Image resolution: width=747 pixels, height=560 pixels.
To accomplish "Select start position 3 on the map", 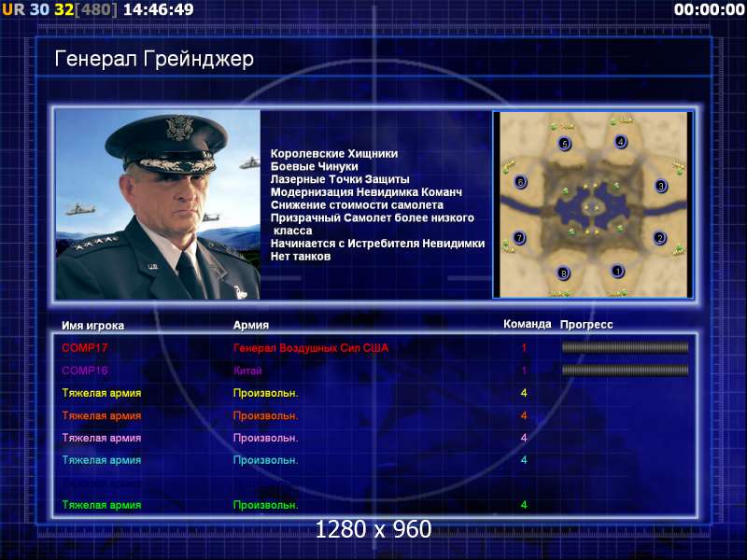I will pyautogui.click(x=661, y=186).
